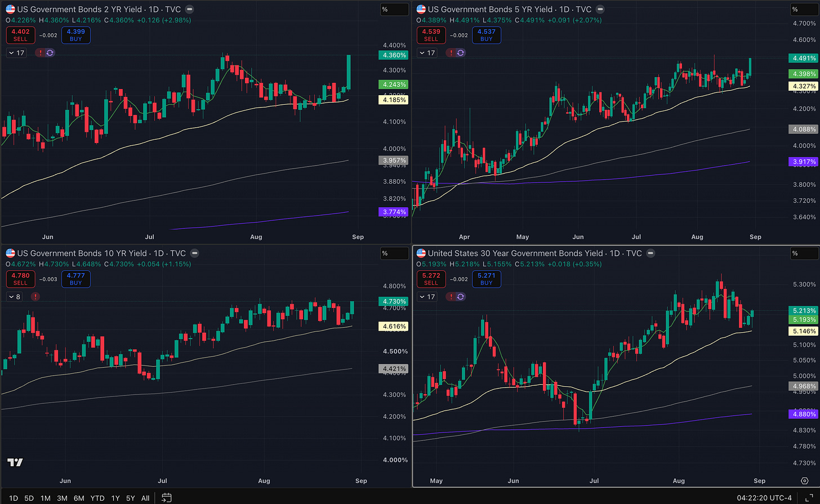Click the 4.491% current price label
The height and width of the screenshot is (504, 820).
804,58
